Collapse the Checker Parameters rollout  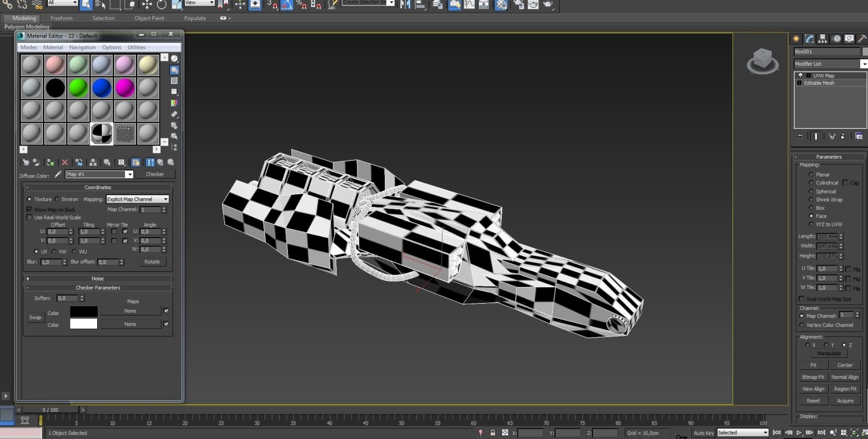click(98, 288)
